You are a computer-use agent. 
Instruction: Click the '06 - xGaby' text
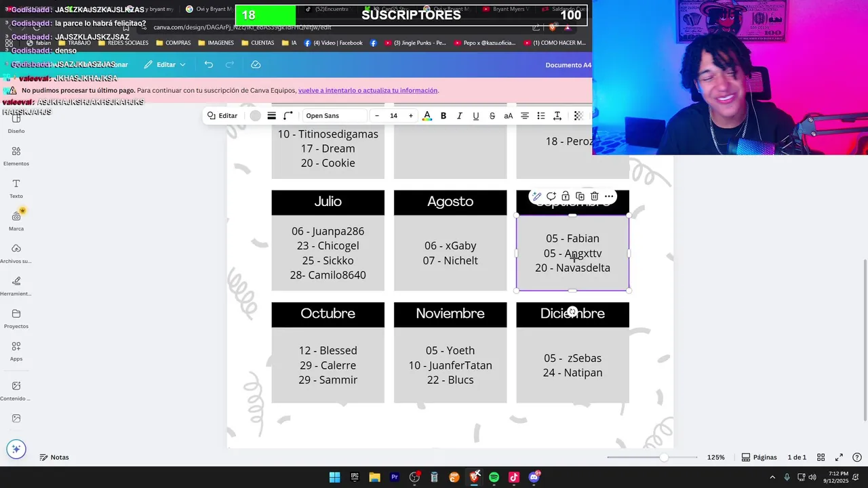(450, 246)
